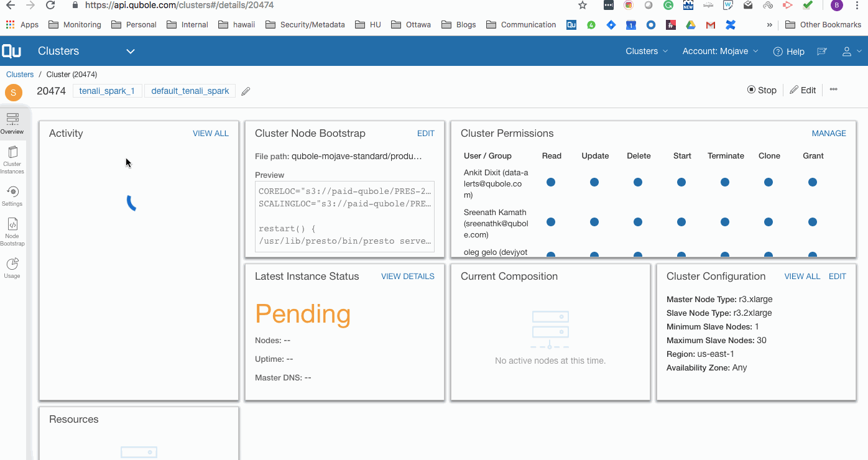Open the Internal bookmarks folder
This screenshot has width=868, height=460.
pos(188,25)
